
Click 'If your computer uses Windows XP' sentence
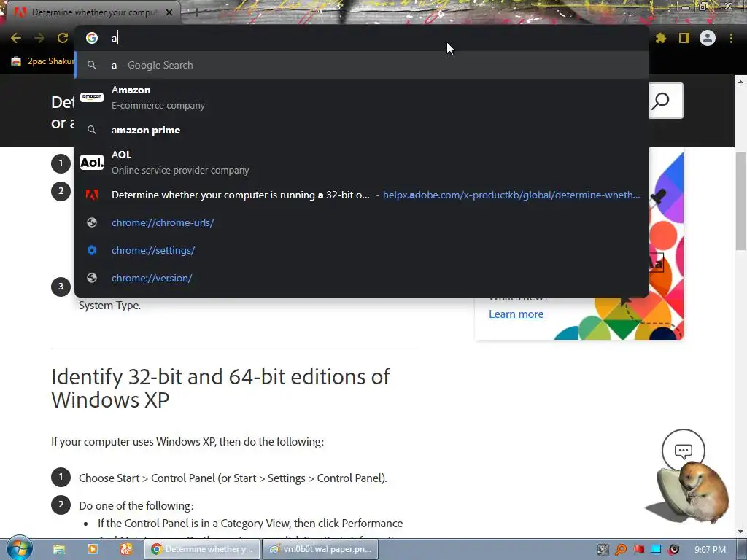pos(187,441)
